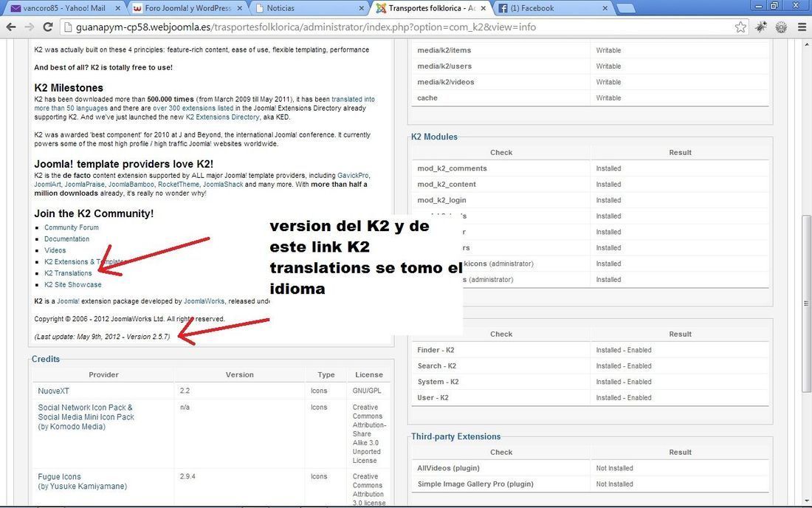Viewport: 812px width, 508px height.
Task: Bookmark page with the star icon
Action: [740, 27]
